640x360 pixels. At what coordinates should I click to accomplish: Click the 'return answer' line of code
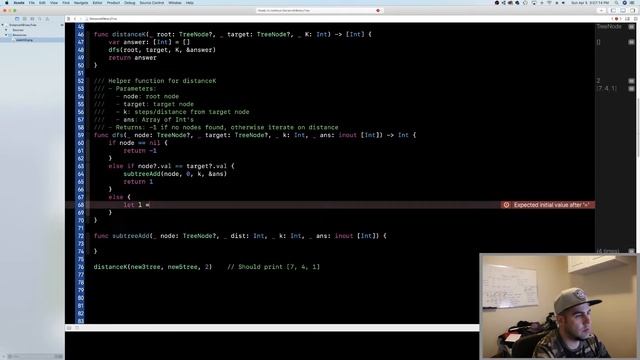coord(132,58)
